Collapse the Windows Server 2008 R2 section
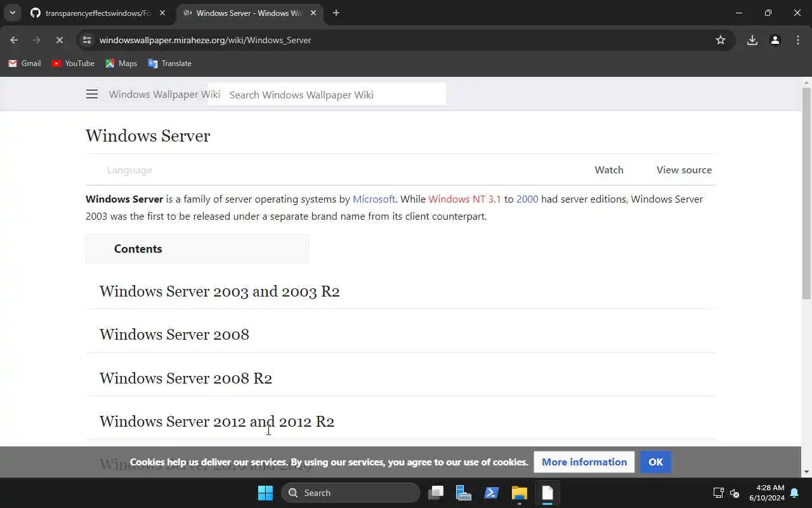 pos(186,378)
